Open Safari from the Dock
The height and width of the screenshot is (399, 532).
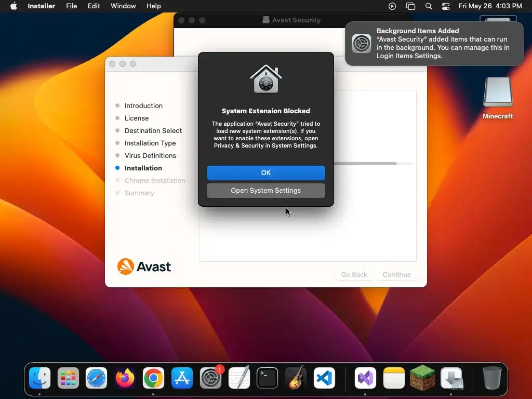[x=96, y=378]
